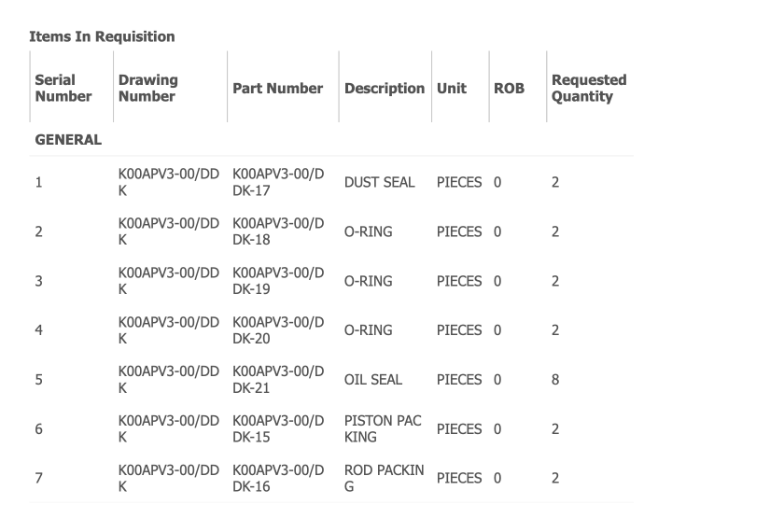784x532 pixels.
Task: Select part number ending in DK-15
Action: [x=277, y=429]
